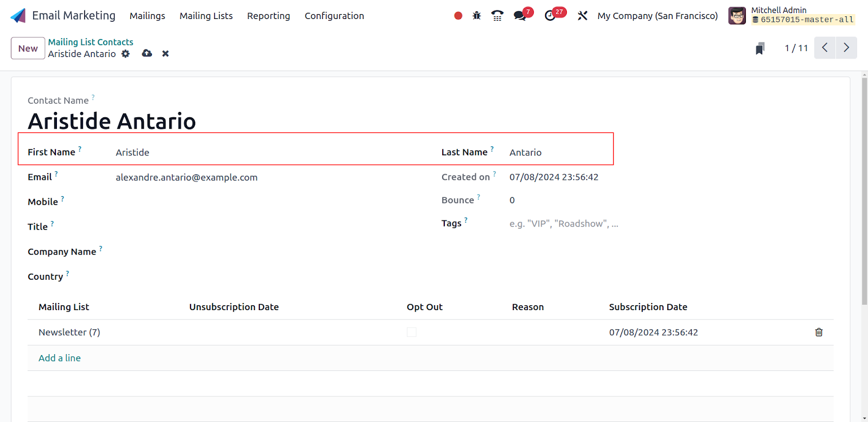The image size is (868, 422).
Task: Open the company switcher My Company (San Francisco)
Action: (657, 16)
